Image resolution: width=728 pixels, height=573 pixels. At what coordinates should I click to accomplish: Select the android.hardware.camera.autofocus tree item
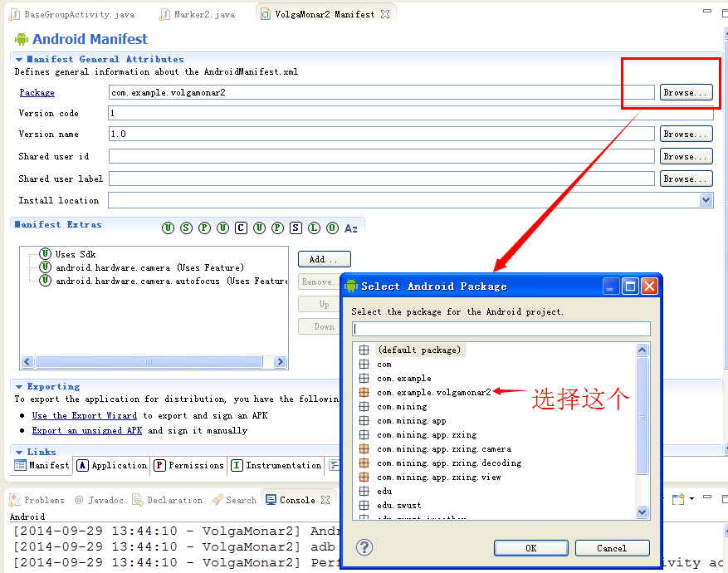click(x=164, y=281)
